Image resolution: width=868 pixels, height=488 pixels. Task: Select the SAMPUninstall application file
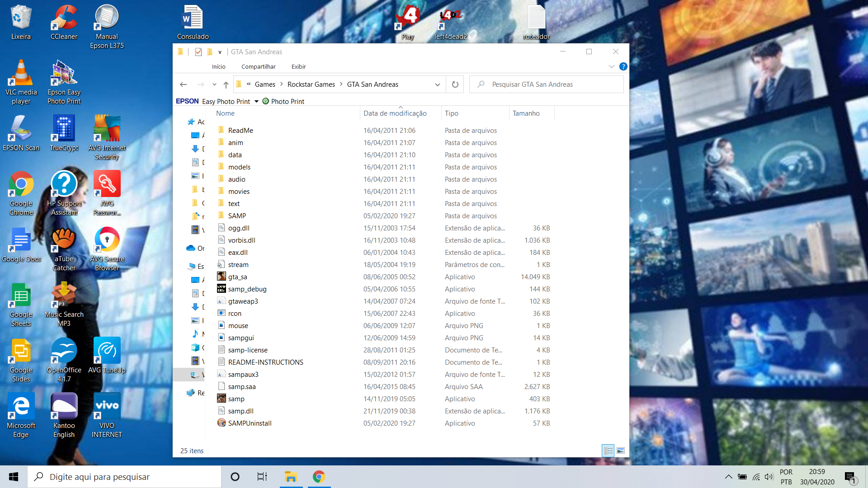tap(384, 423)
